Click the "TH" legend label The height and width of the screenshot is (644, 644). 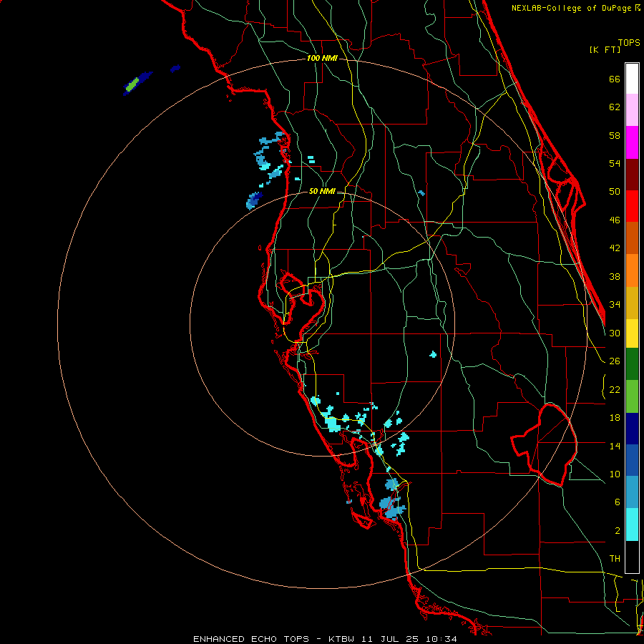(x=615, y=559)
